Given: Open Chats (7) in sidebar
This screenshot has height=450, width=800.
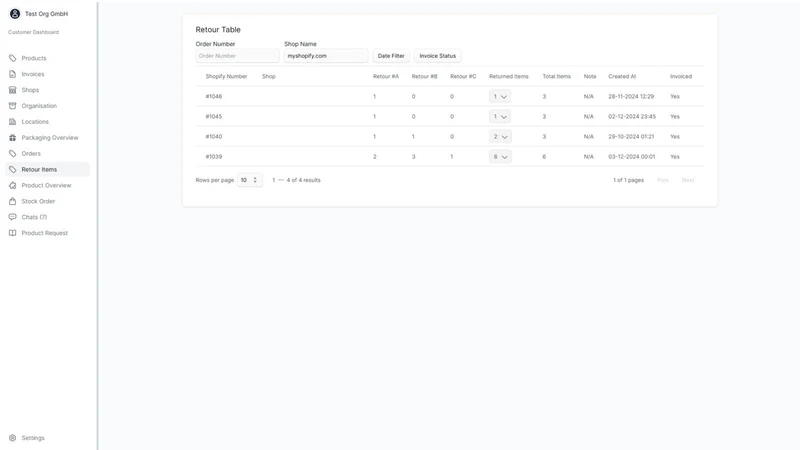Looking at the screenshot, I should click(x=47, y=217).
